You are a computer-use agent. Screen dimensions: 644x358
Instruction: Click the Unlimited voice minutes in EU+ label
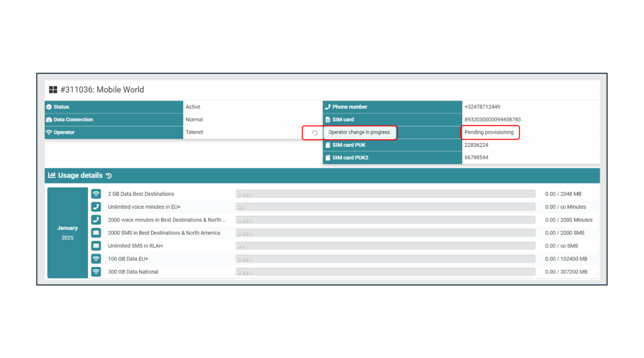click(x=144, y=207)
